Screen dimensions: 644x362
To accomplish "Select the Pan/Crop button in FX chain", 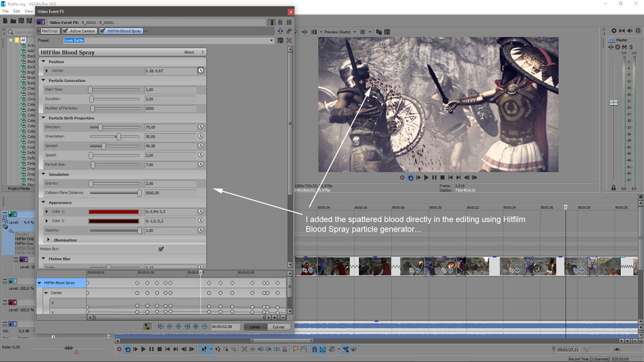I will (x=49, y=31).
